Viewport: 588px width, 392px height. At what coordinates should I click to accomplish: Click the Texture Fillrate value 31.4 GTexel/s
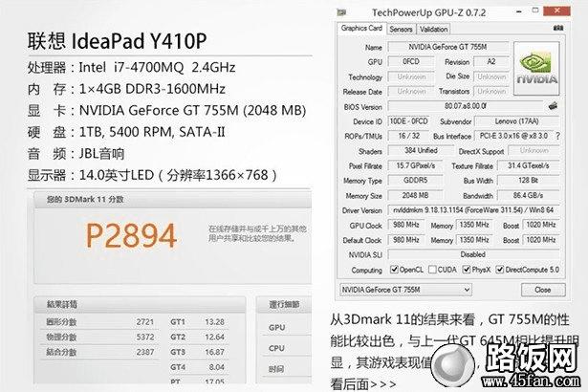(x=529, y=165)
